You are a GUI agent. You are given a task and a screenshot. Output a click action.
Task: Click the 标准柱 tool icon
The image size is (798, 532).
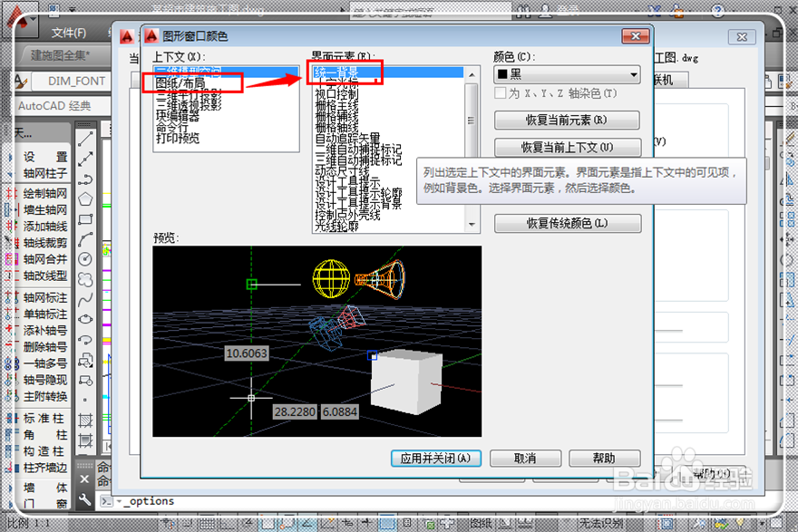click(12, 418)
